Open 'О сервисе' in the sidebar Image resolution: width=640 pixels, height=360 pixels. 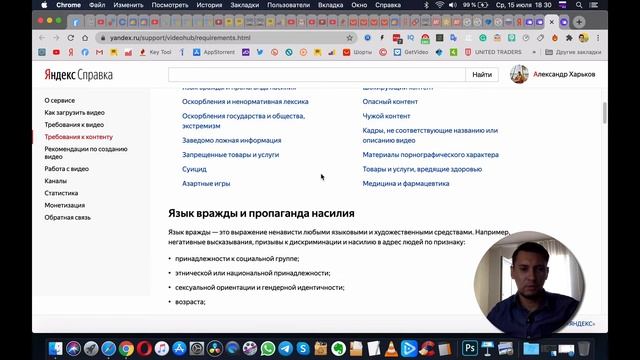pos(60,100)
